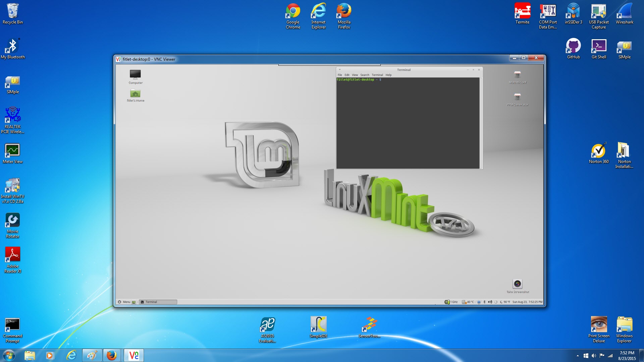Launch Movie Rotator desktop shortcut
Image resolution: width=644 pixels, height=362 pixels.
pos(13,225)
